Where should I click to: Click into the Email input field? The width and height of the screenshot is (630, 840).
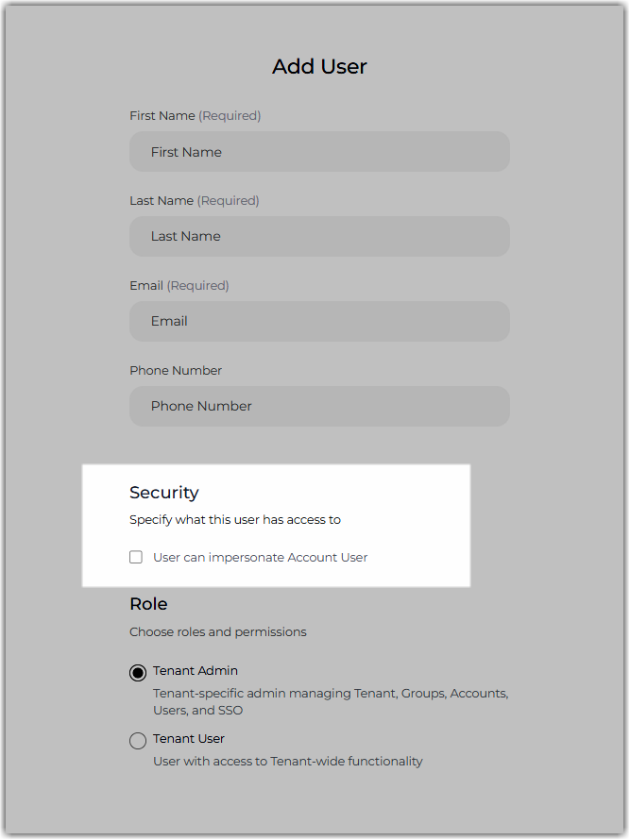tap(319, 321)
